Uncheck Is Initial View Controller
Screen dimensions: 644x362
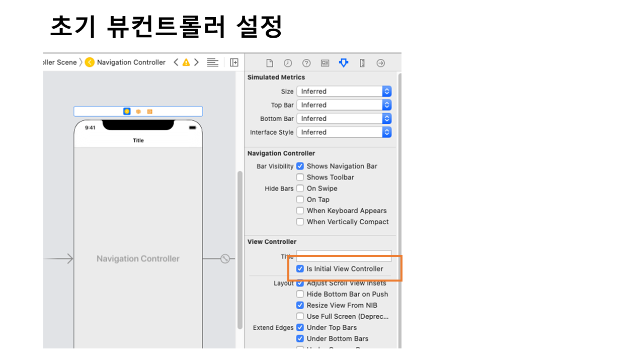click(300, 269)
